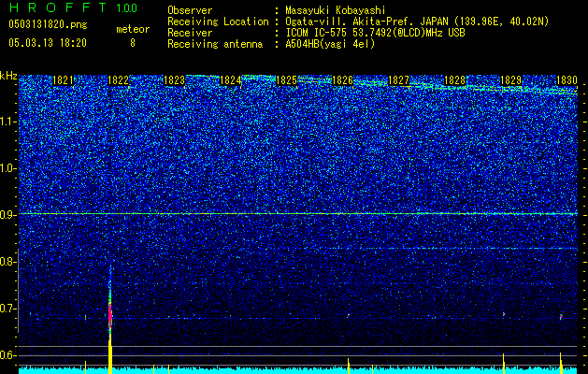Click the Receiving Location label
The image size is (588, 374).
(218, 22)
